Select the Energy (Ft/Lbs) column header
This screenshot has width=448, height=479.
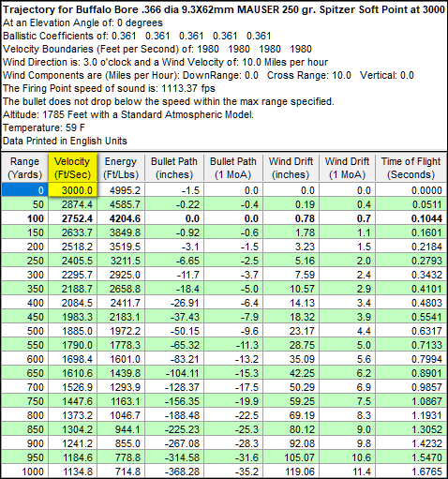click(x=121, y=168)
